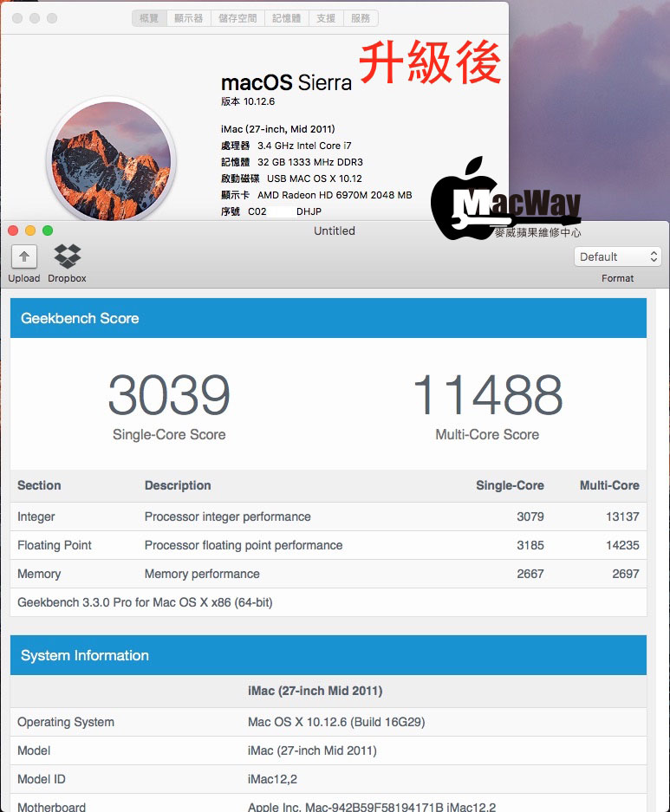Click Memory single-core value 2667
The height and width of the screenshot is (812, 670).
[530, 574]
